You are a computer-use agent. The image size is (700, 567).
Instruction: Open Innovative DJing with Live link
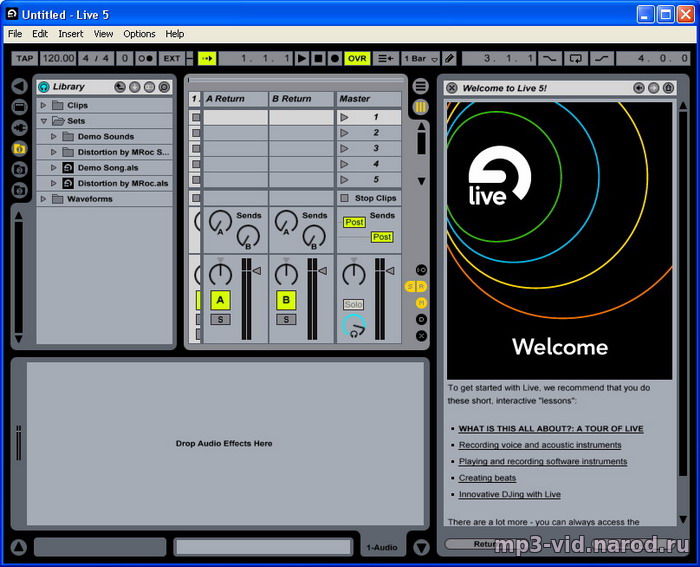pos(509,495)
